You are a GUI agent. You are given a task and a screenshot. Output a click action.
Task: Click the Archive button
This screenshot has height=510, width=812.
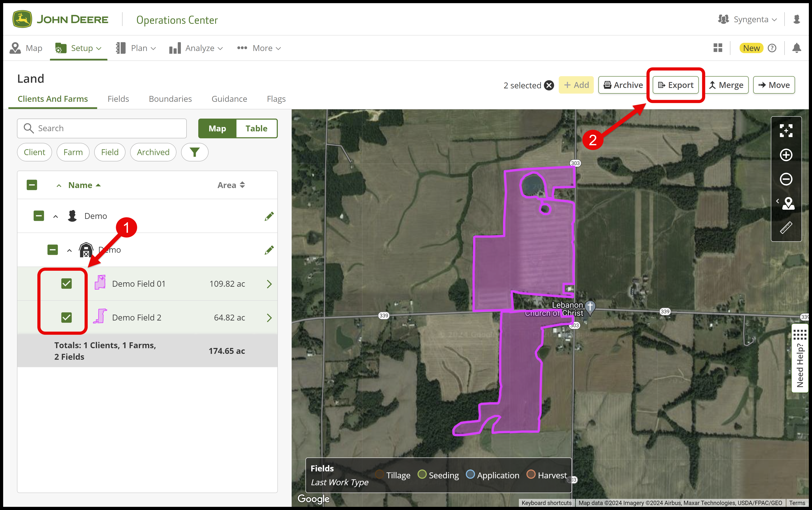coord(623,85)
